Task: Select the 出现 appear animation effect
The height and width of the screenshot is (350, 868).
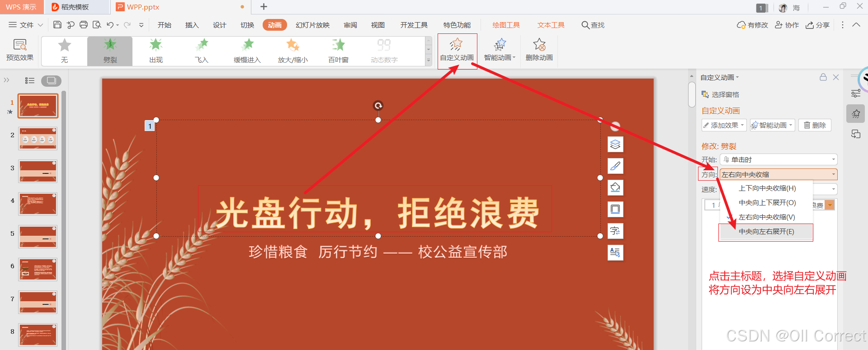Action: click(156, 51)
